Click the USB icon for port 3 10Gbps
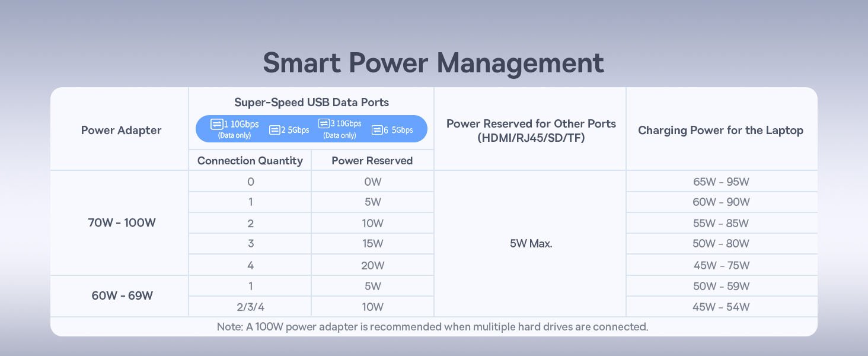 pyautogui.click(x=324, y=124)
